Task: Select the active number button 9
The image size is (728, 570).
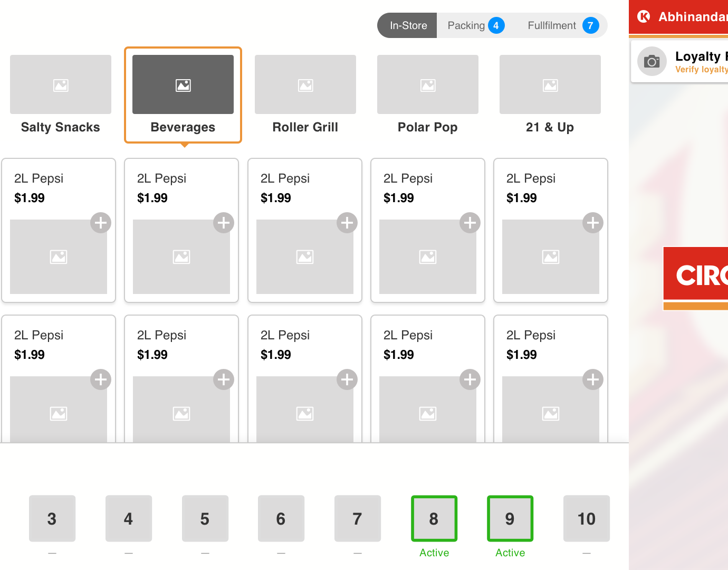Action: 510,518
